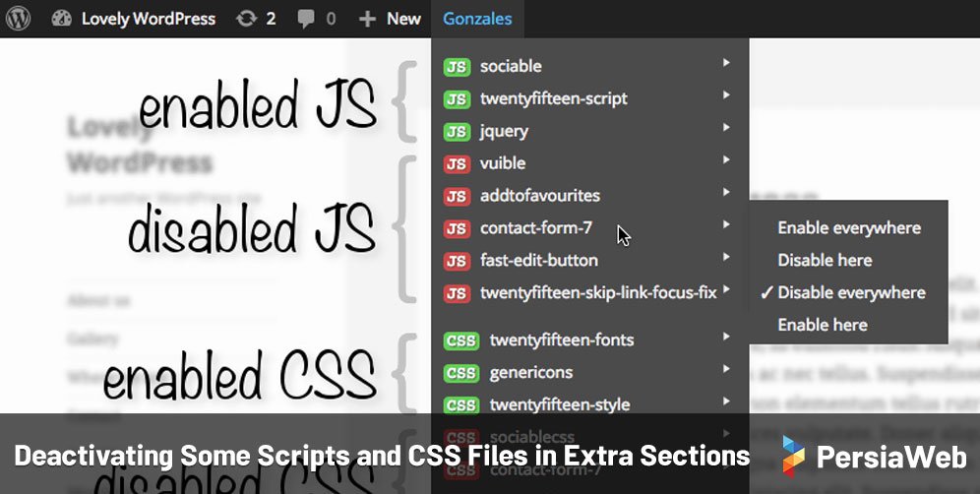Screen dimensions: 980x494
Task: Choose Disable here in the submenu
Action: 825,260
